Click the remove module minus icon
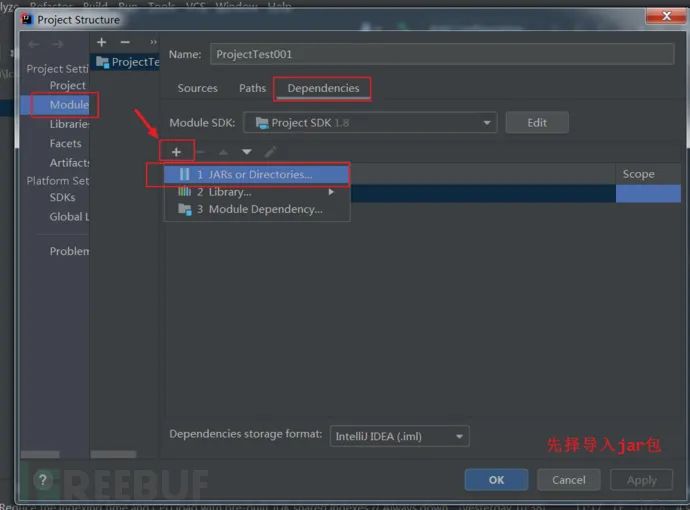Screen dimensions: 690x510 (125, 42)
